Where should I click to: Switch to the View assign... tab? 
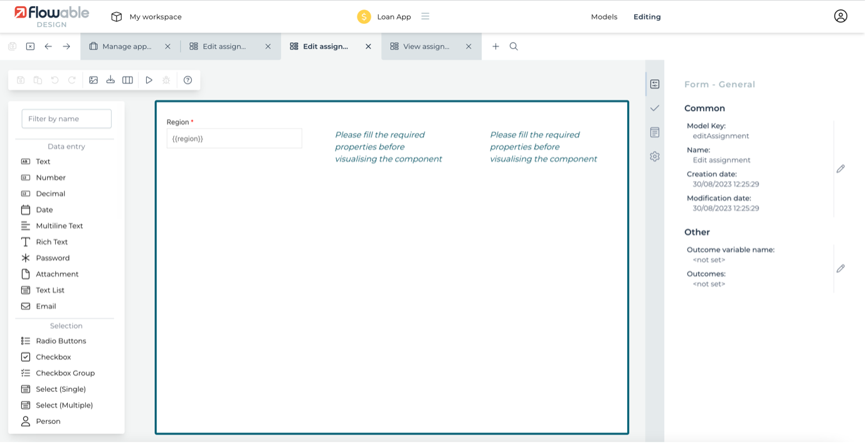(426, 46)
